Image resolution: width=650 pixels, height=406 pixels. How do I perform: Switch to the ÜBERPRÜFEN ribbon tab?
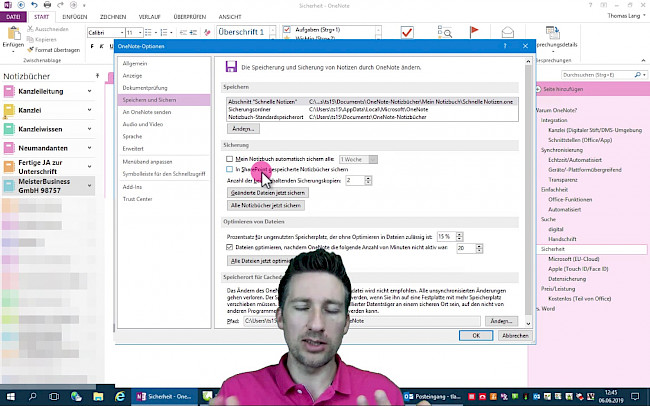(x=190, y=17)
